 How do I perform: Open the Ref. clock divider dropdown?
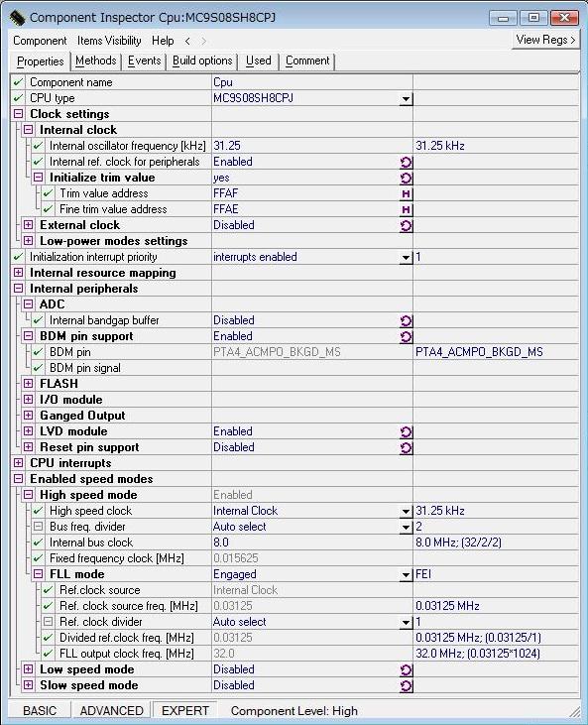coord(406,622)
